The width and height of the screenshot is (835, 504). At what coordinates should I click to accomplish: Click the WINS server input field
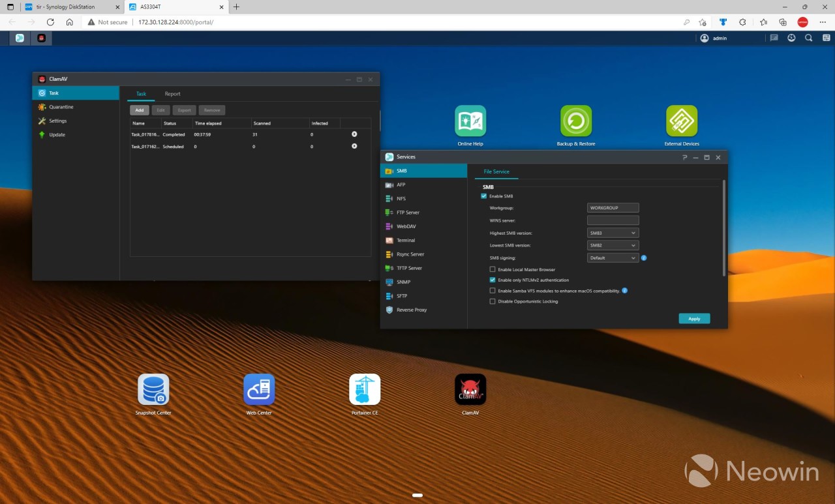click(x=613, y=220)
